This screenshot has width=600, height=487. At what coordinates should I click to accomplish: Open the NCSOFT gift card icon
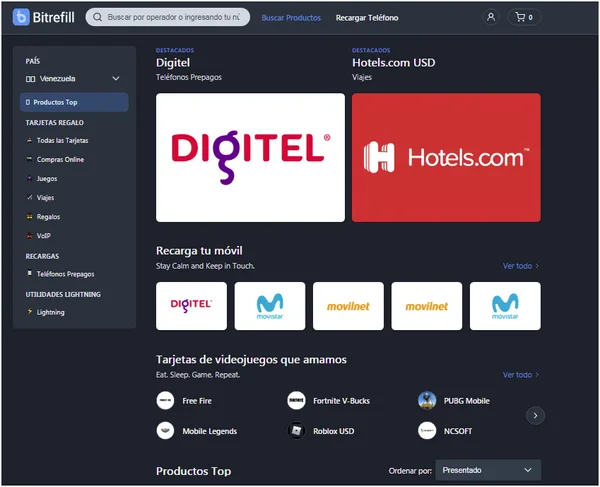pyautogui.click(x=427, y=431)
